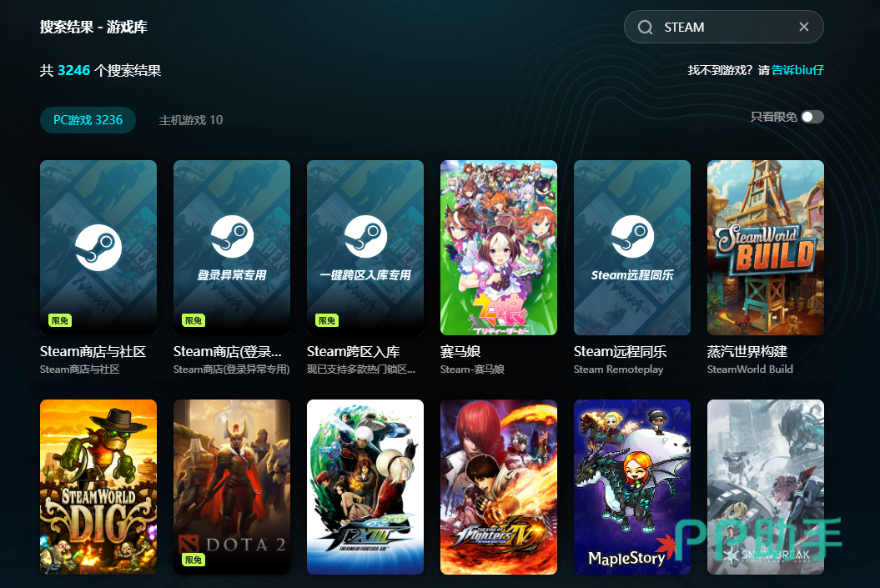
Task: Open the SteamWorld Dig game cover
Action: point(98,487)
